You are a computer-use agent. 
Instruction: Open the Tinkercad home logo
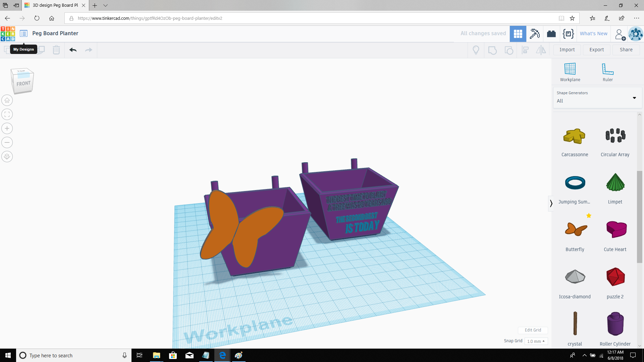tap(8, 34)
